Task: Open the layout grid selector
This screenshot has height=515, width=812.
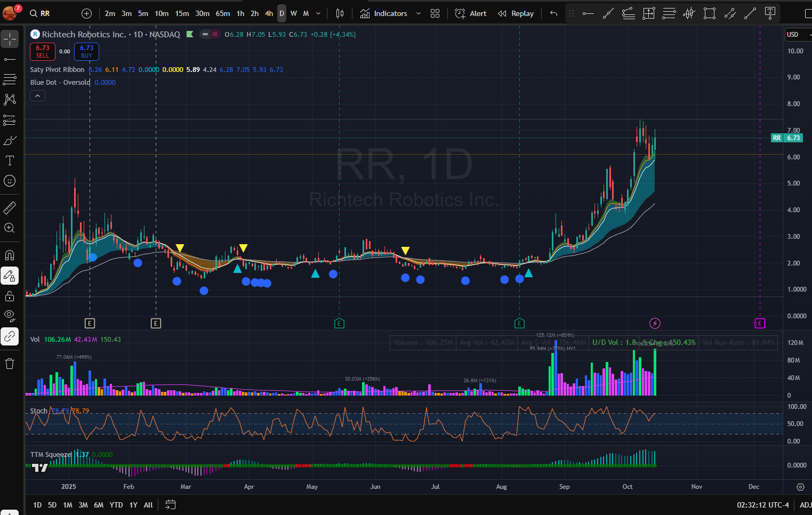Action: [x=435, y=13]
